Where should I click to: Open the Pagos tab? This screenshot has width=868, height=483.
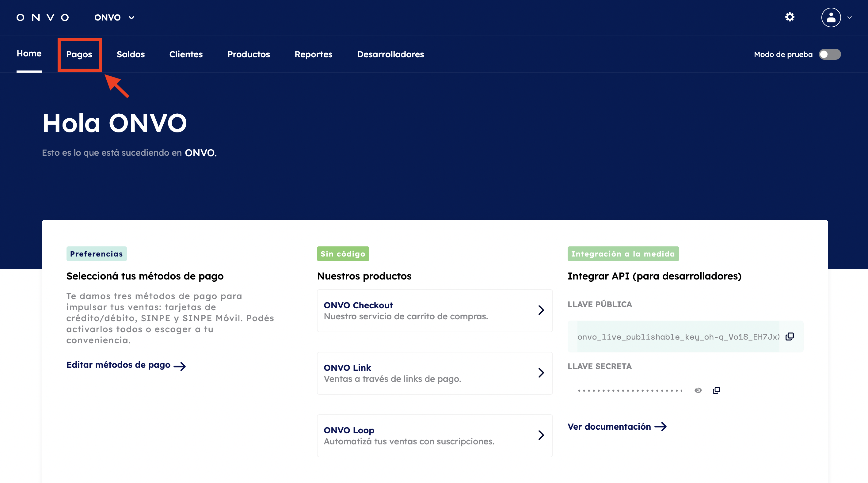(79, 55)
